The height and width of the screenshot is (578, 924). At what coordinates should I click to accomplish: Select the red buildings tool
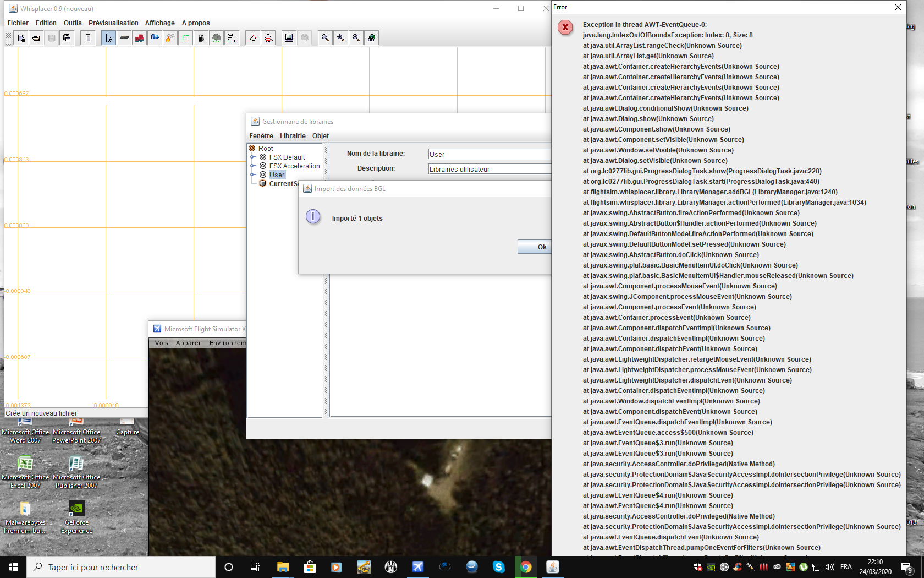pos(140,38)
